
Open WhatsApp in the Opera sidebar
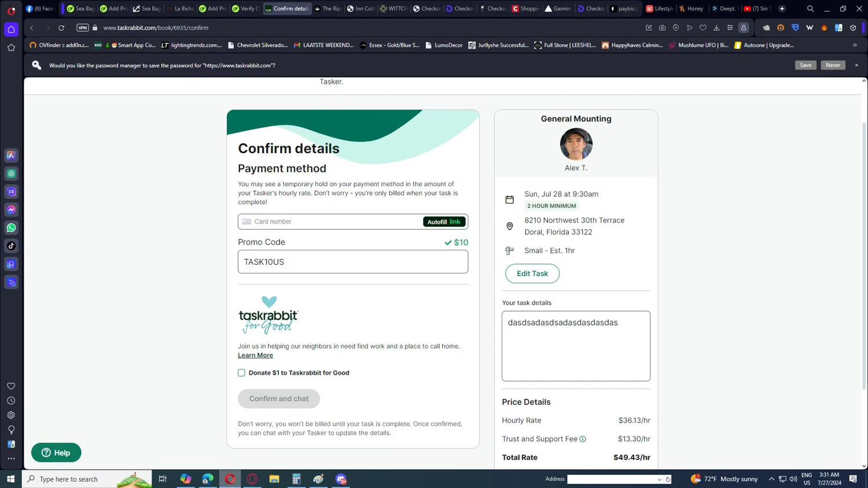(11, 228)
